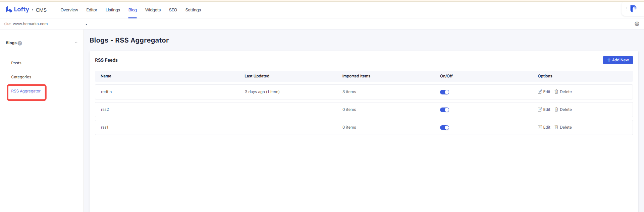Click the edit icon for rss1 feed

pos(540,127)
